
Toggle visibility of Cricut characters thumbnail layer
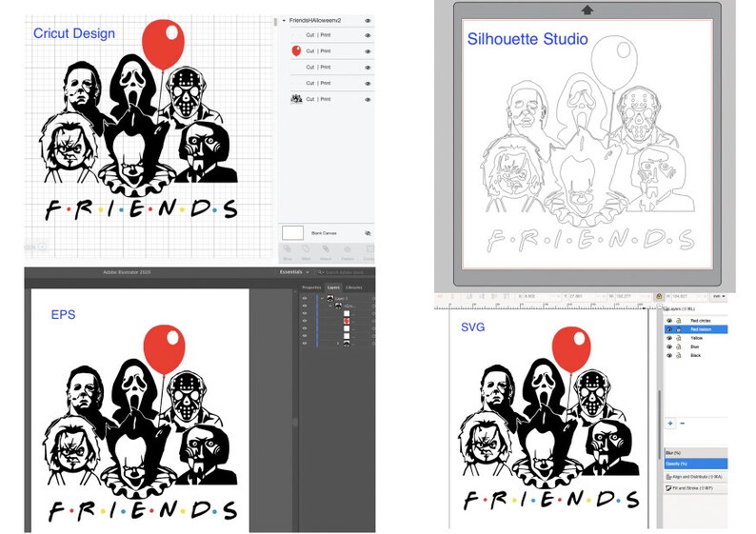click(368, 100)
